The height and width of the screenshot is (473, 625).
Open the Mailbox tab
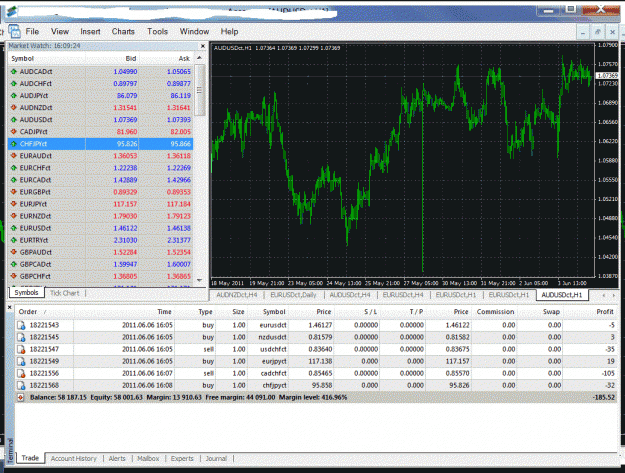[148, 459]
